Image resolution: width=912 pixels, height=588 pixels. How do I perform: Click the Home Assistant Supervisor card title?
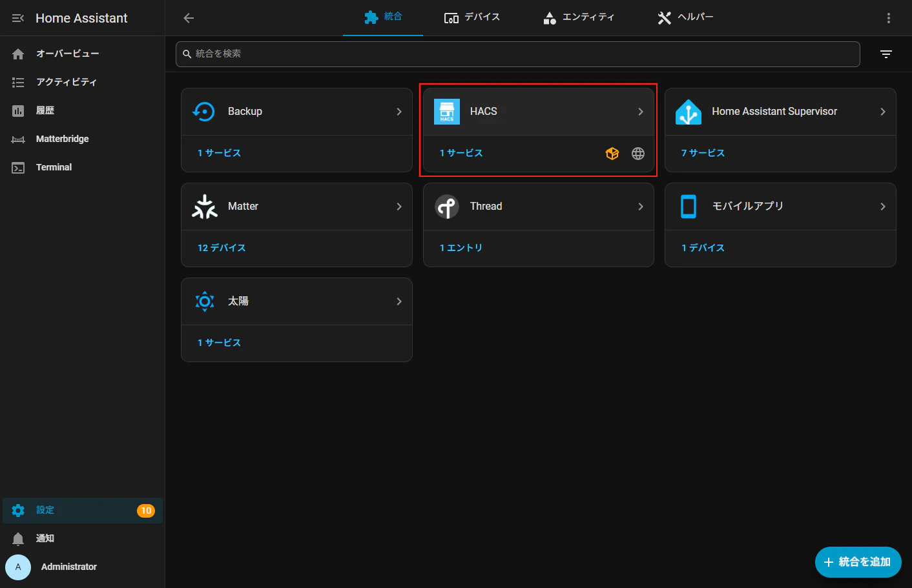[x=774, y=112]
